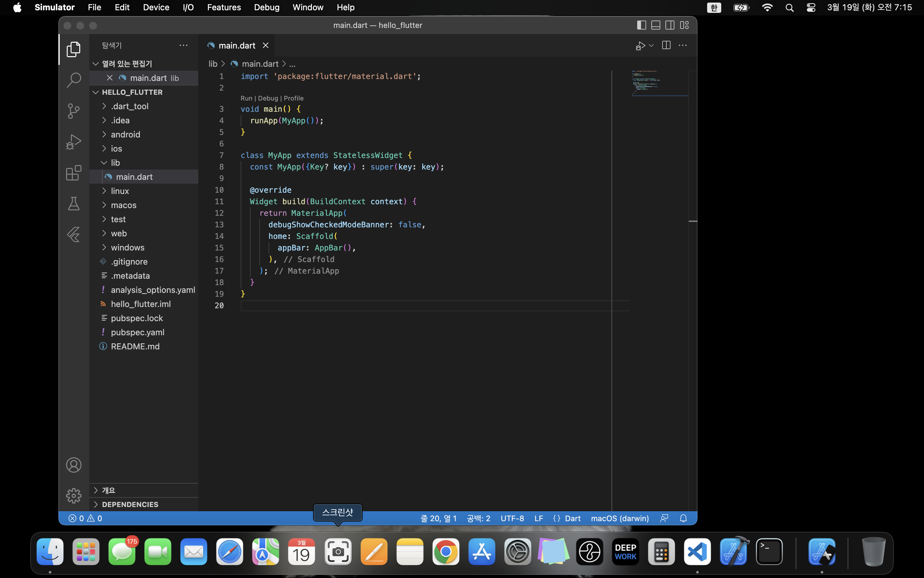
Task: Open README.md file
Action: pos(144,346)
